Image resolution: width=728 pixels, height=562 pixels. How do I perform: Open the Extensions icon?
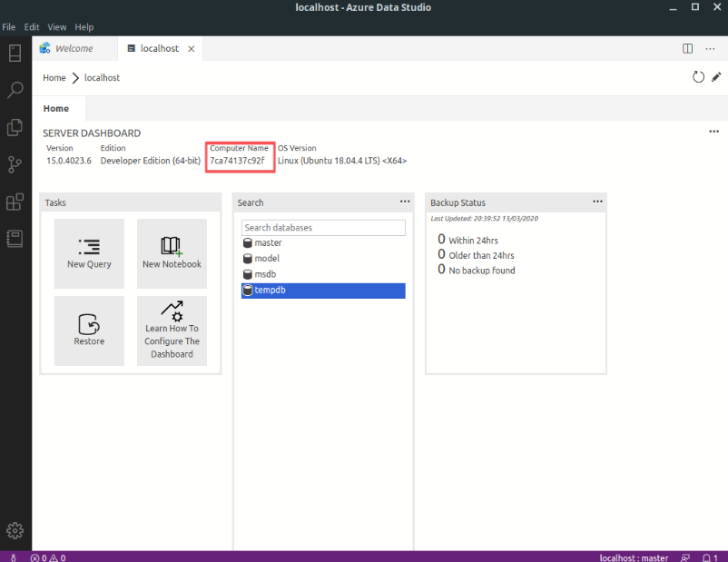click(x=15, y=202)
